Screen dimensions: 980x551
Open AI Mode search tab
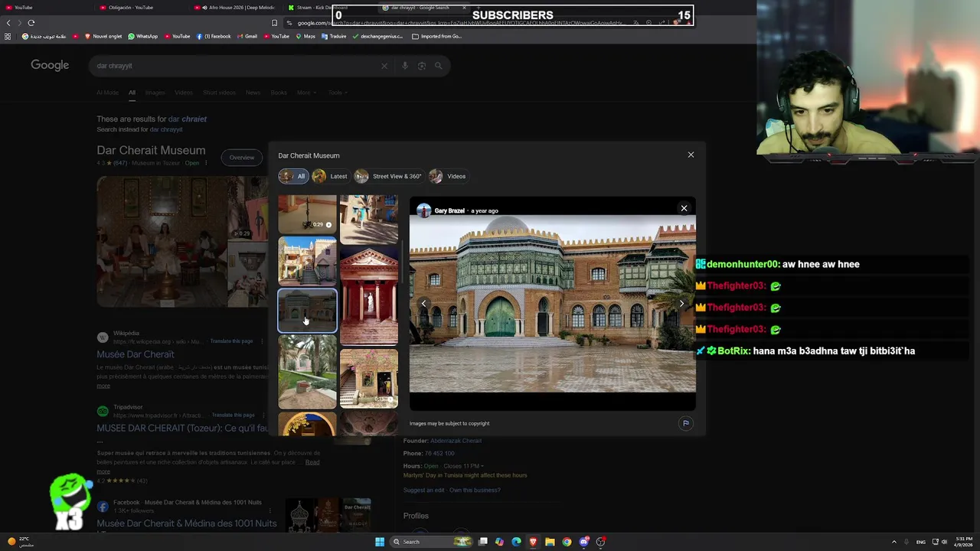point(107,93)
